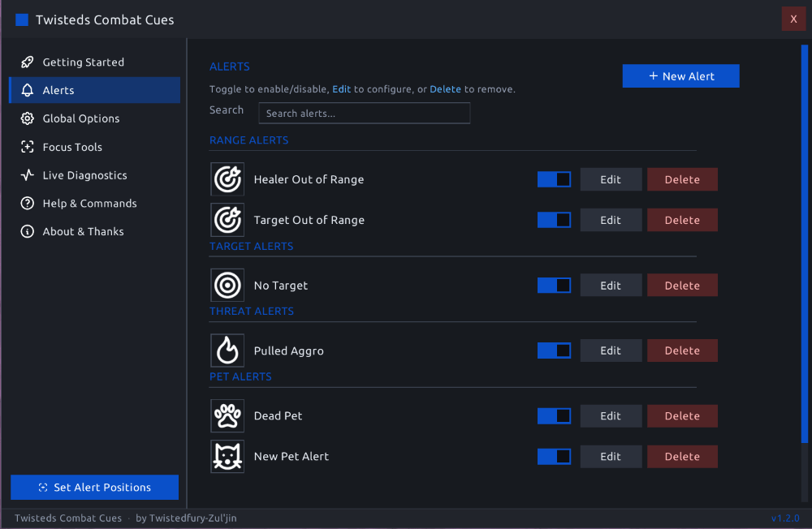Disable the Healer Out of Range alert toggle

point(554,179)
